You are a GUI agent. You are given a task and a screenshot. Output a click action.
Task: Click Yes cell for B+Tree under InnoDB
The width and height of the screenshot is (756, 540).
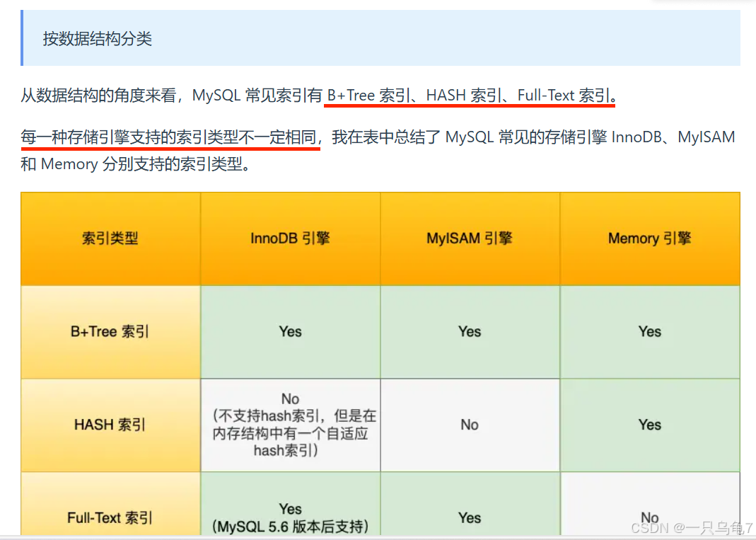[x=290, y=331]
